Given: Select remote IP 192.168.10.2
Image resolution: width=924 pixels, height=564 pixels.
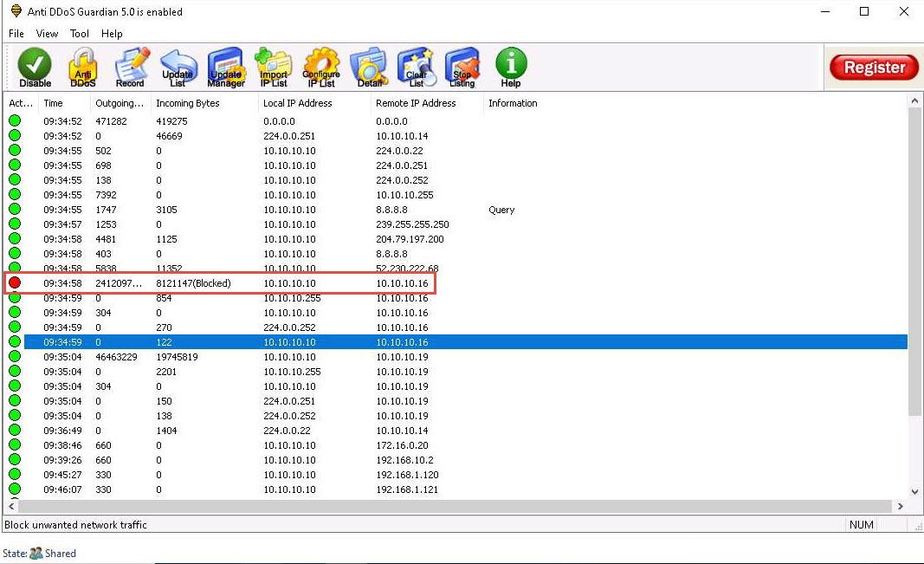Looking at the screenshot, I should click(404, 460).
